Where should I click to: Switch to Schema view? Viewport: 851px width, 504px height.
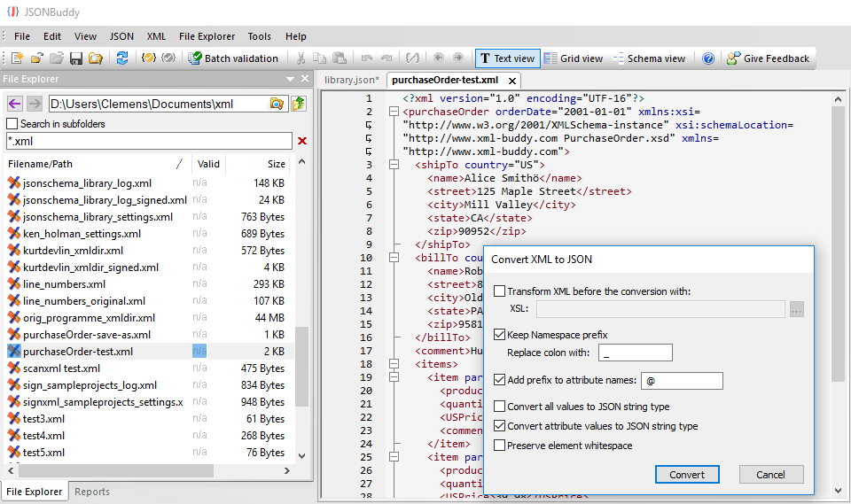pos(649,58)
